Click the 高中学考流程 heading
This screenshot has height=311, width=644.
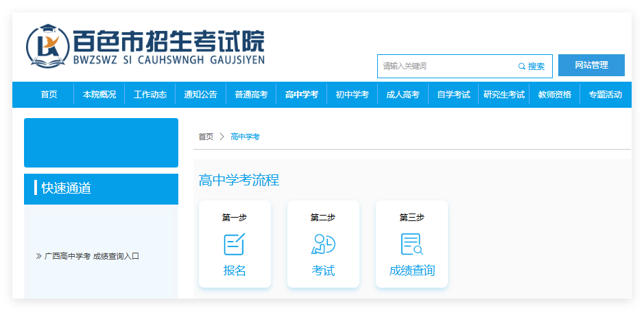click(x=239, y=180)
